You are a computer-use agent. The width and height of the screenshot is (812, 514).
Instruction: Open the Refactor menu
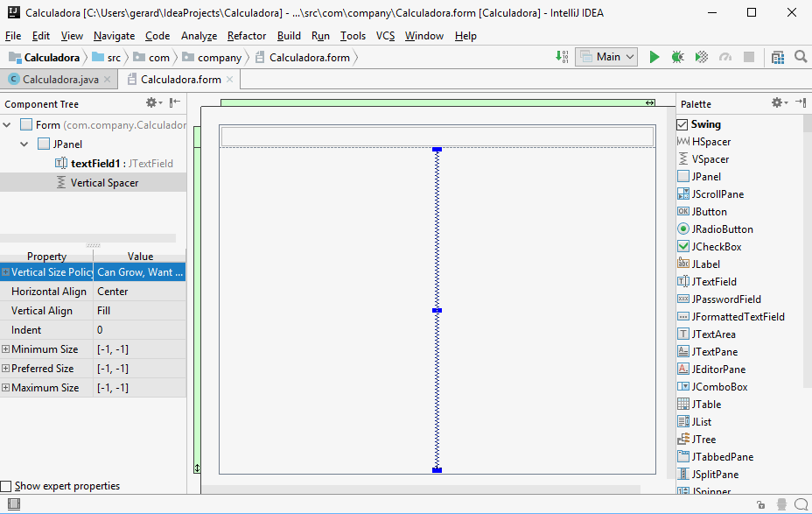(246, 36)
